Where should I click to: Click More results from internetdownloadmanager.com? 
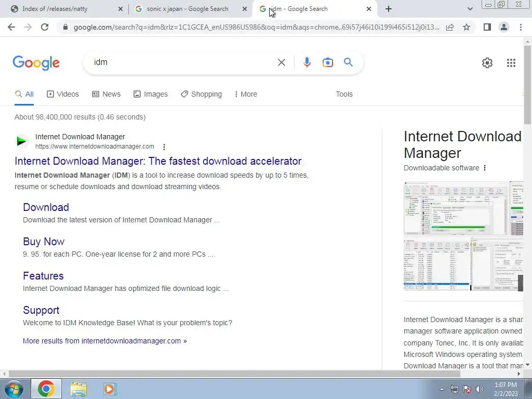pos(105,341)
